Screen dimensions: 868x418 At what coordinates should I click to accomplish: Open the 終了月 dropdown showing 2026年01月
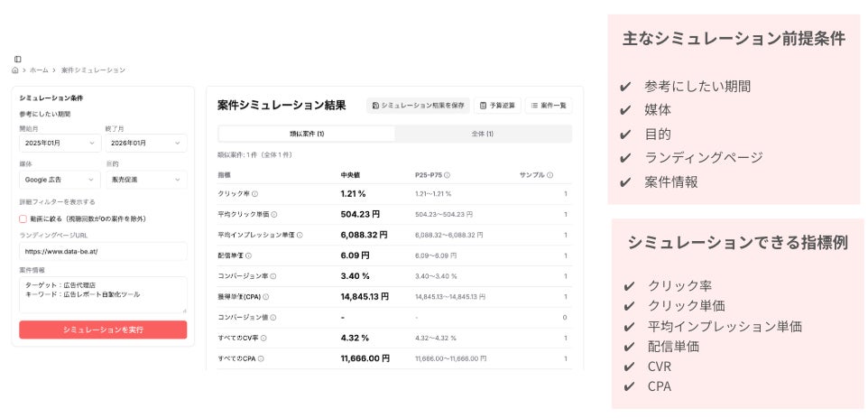[x=145, y=143]
